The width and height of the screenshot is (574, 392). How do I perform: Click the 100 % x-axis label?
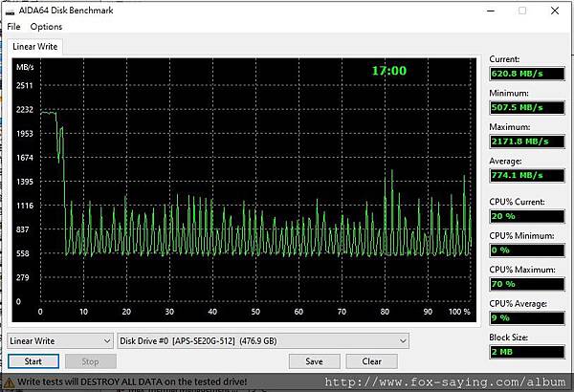click(x=459, y=312)
